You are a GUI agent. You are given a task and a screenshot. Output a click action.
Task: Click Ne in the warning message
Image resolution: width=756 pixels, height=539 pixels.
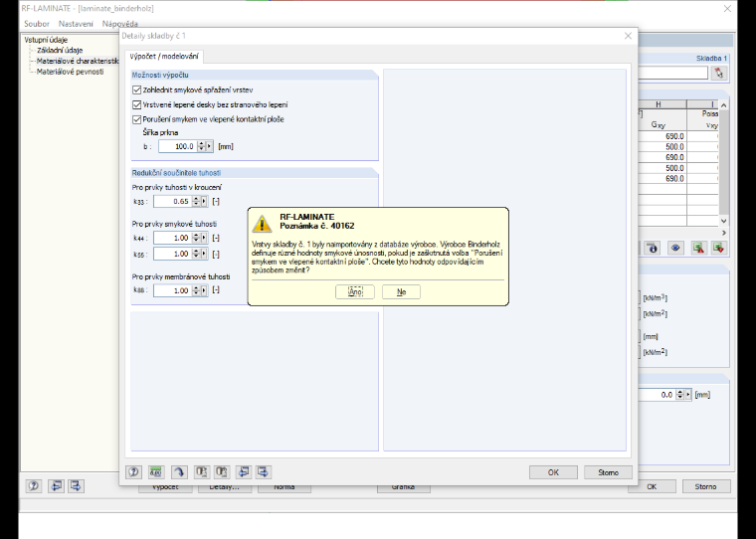(x=401, y=291)
